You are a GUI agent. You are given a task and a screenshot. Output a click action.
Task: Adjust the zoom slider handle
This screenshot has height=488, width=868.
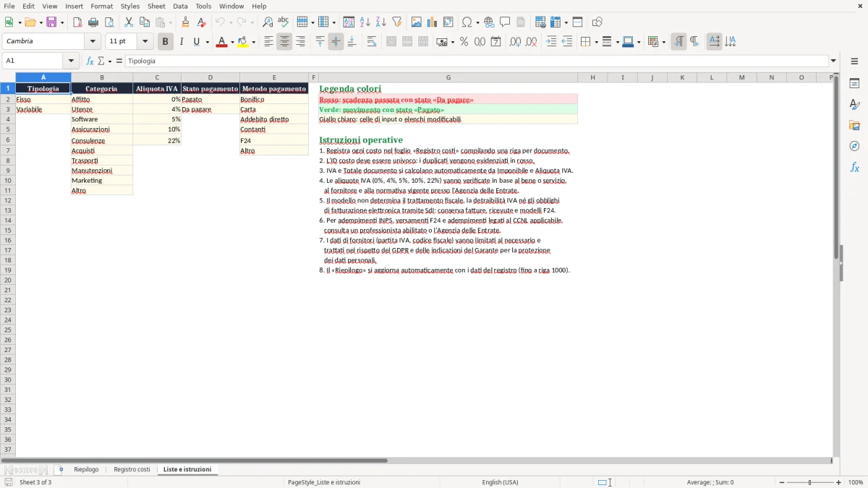(x=810, y=482)
